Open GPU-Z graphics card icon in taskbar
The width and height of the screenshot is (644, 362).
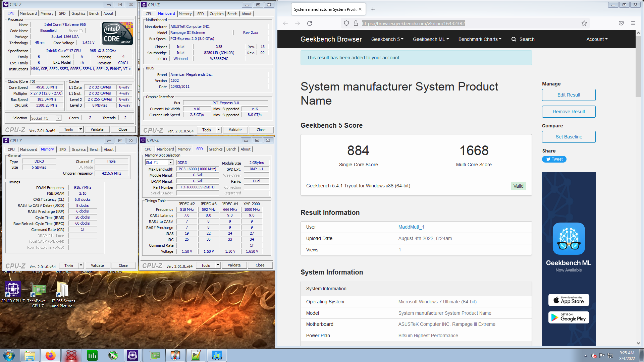(x=155, y=355)
